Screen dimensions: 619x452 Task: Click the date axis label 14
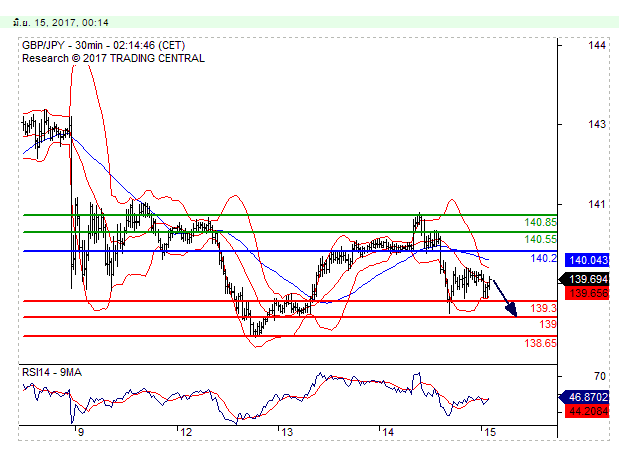388,433
